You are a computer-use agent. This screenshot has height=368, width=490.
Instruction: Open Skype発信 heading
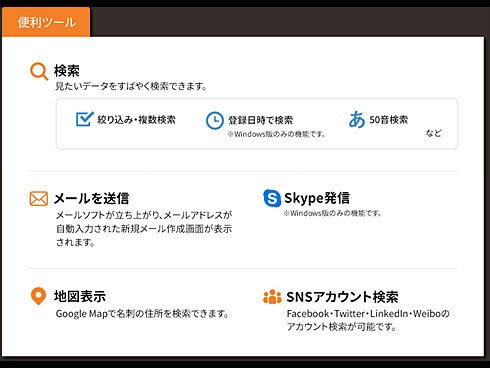(x=317, y=198)
